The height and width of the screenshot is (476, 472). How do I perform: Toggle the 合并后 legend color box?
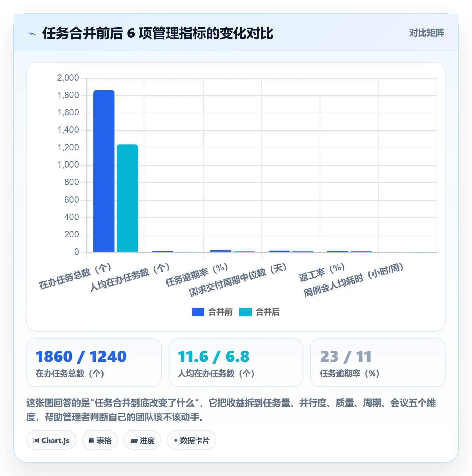point(245,312)
